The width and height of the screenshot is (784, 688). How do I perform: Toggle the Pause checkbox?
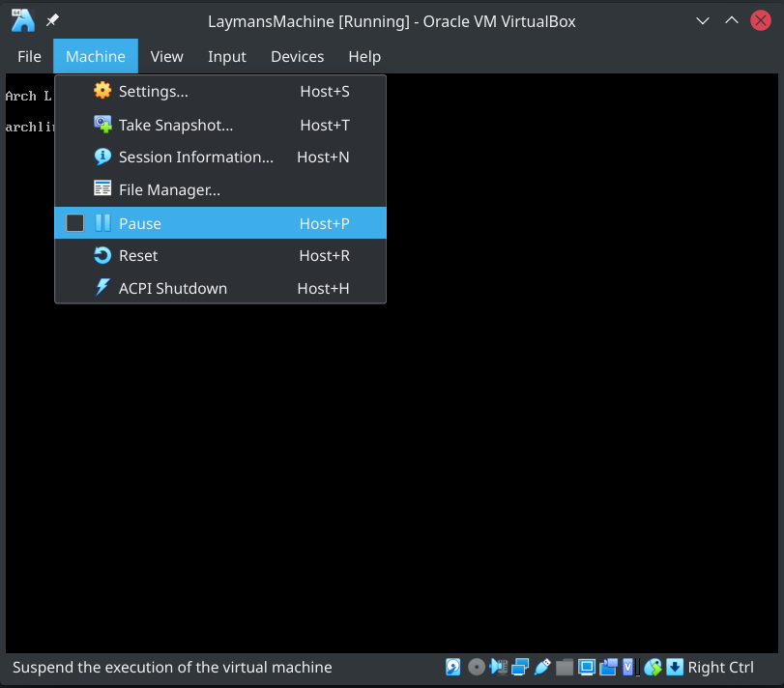click(x=75, y=223)
